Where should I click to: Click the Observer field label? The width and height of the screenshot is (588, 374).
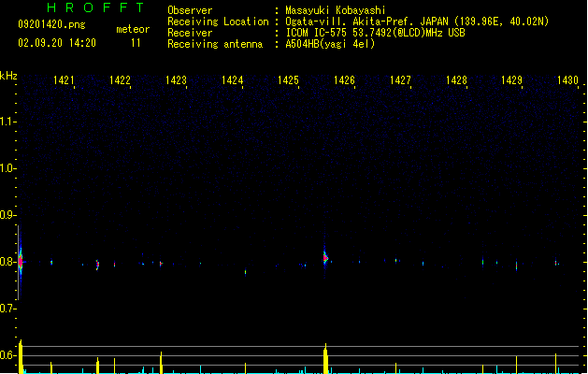point(190,10)
